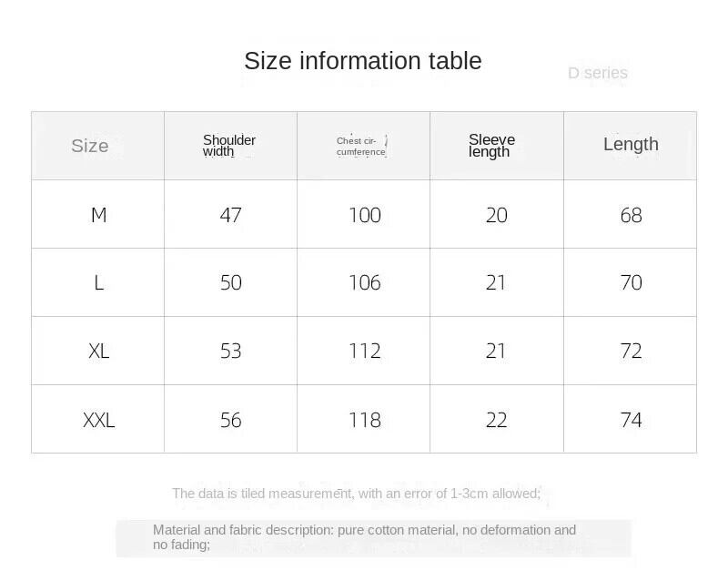Screen dimensions: 728x581
Task: Click the 'Size information table' title
Action: click(362, 61)
